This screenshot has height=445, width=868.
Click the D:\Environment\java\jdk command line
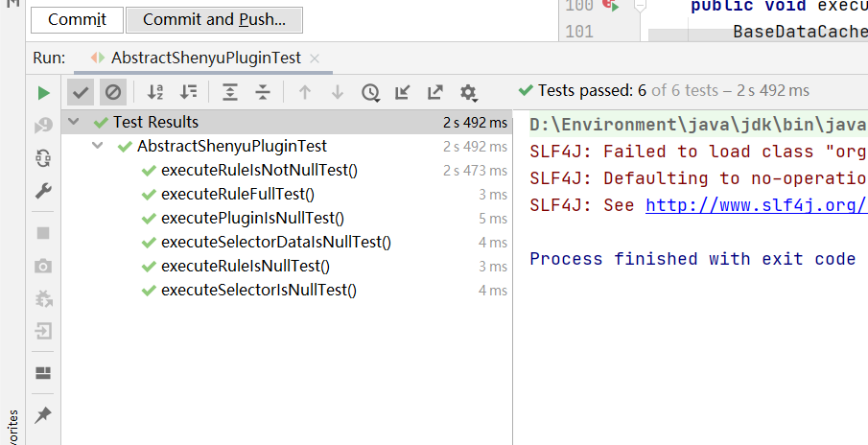tap(698, 125)
